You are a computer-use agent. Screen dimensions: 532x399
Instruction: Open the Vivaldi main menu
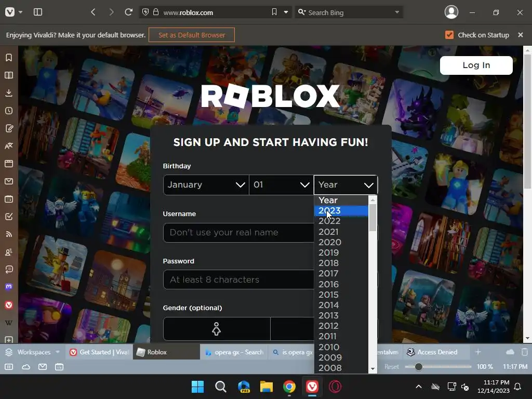tap(10, 12)
